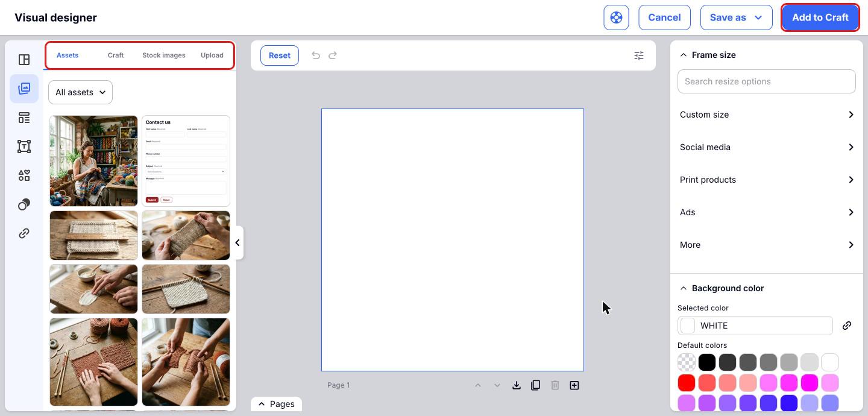Pick the pure red color swatch

point(687,383)
